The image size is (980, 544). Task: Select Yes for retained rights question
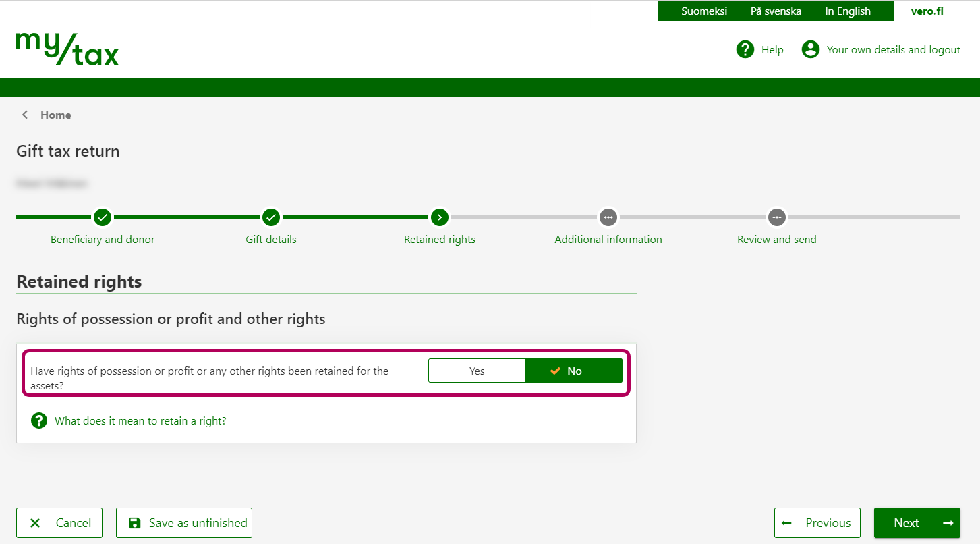[477, 371]
